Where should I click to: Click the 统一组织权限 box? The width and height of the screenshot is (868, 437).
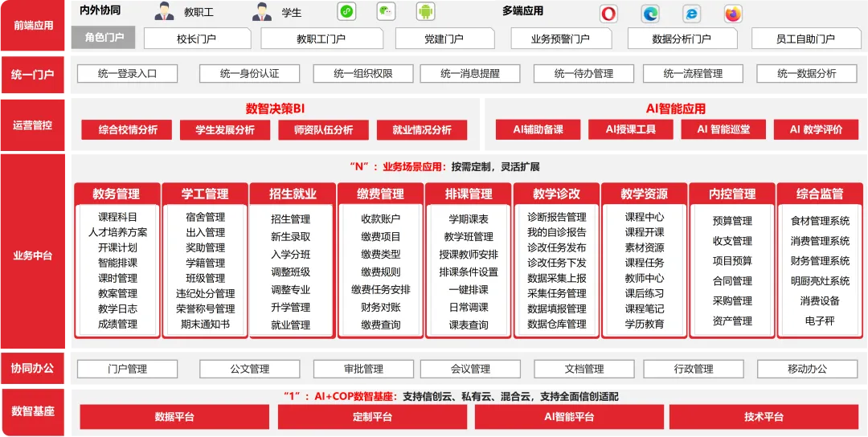[363, 74]
